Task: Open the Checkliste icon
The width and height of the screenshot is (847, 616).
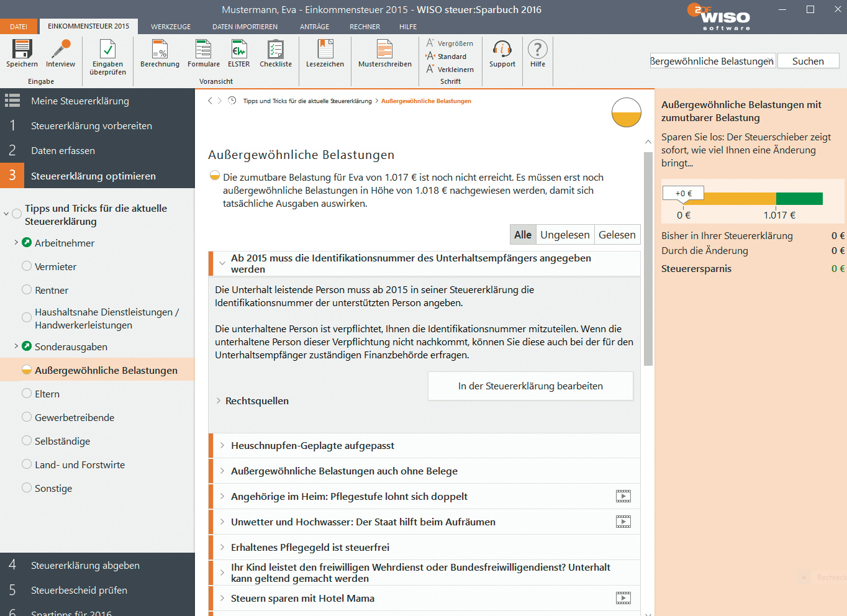Action: point(275,50)
